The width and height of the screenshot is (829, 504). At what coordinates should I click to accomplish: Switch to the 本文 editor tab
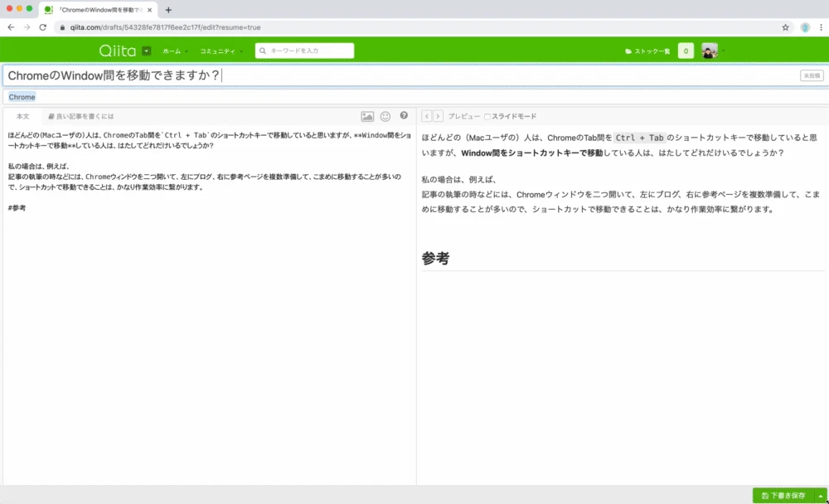pos(22,116)
